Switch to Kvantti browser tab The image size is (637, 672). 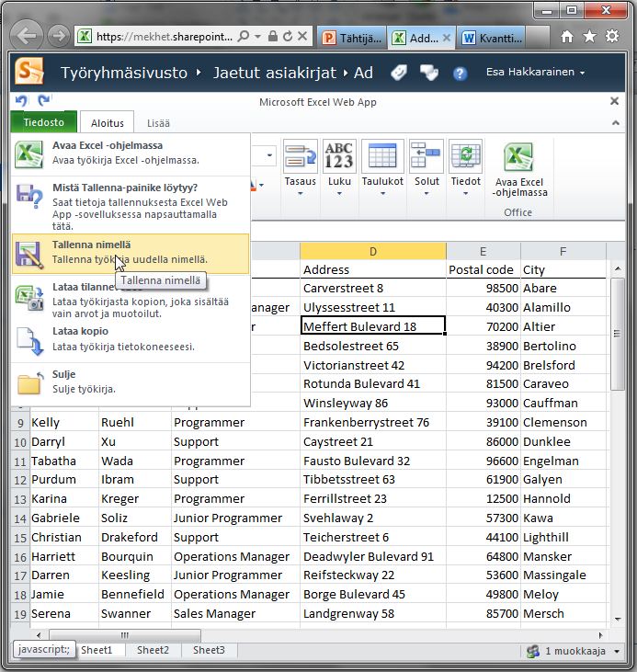(x=492, y=38)
